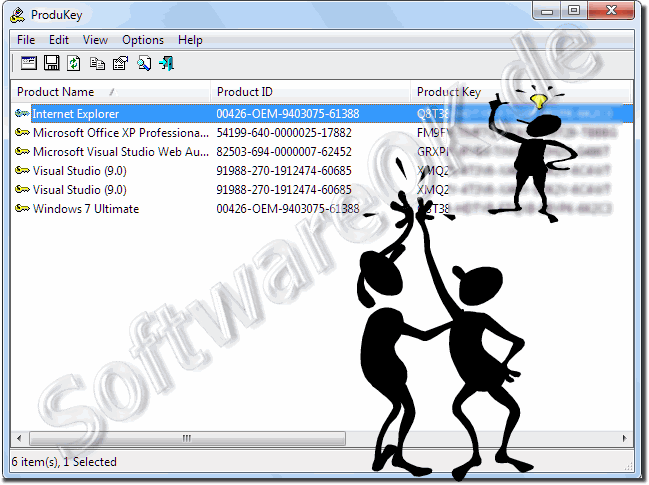Click the key icon beside Internet Explorer
Viewport: 649px width, 485px height.
22,113
